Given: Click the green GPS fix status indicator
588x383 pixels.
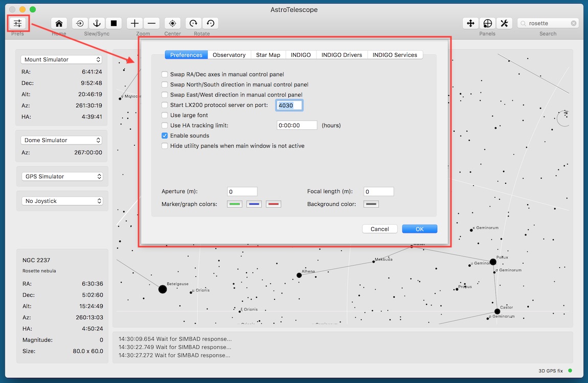Looking at the screenshot, I should click(x=570, y=371).
